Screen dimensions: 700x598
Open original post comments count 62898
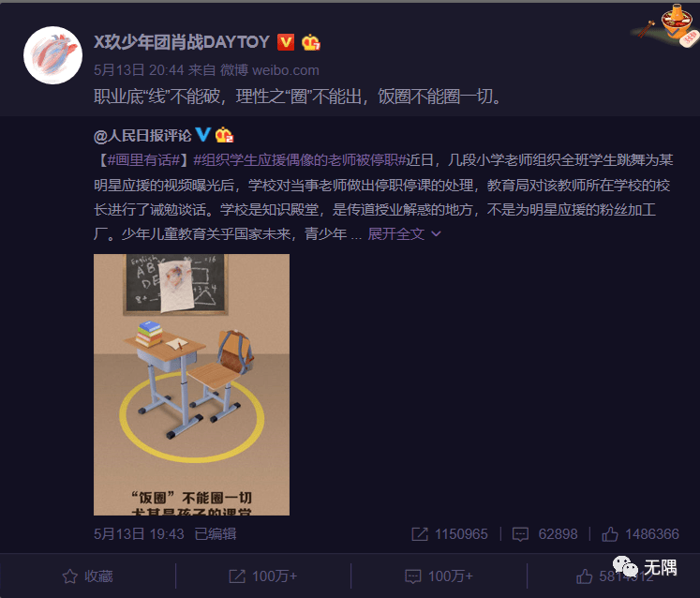tap(544, 534)
